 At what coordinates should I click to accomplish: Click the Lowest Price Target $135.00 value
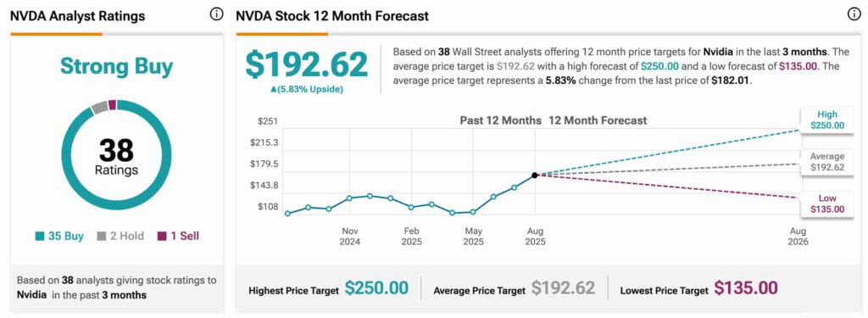[746, 288]
